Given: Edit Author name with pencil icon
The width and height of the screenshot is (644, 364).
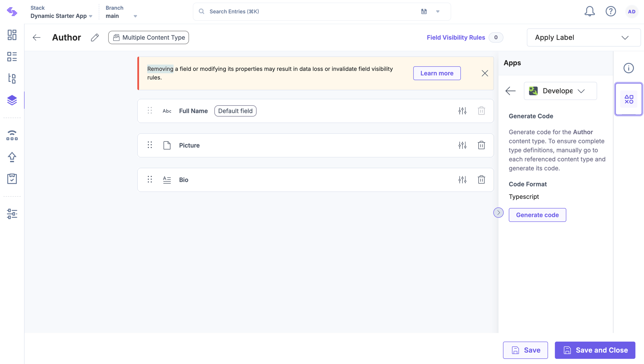Looking at the screenshot, I should [x=95, y=37].
